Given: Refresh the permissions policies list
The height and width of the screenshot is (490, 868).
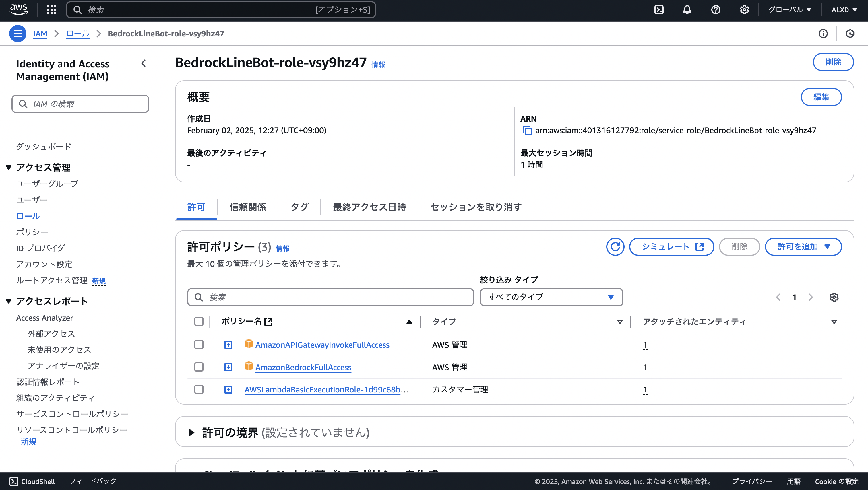Looking at the screenshot, I should click(x=615, y=246).
